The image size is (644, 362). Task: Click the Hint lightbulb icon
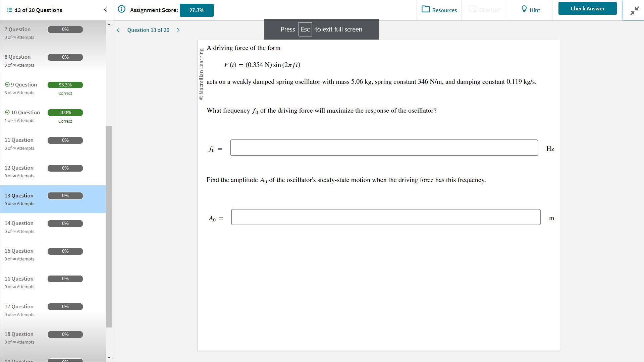524,9
